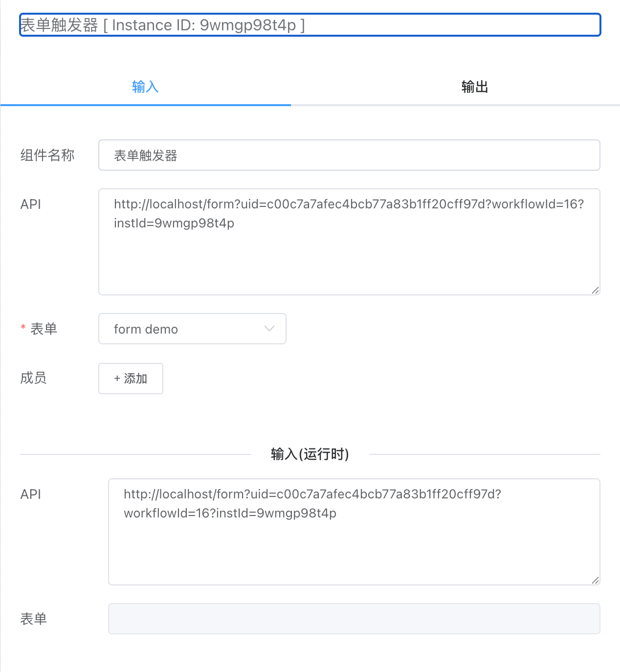The image size is (620, 672).
Task: Click the 成员 row label
Action: click(x=33, y=378)
